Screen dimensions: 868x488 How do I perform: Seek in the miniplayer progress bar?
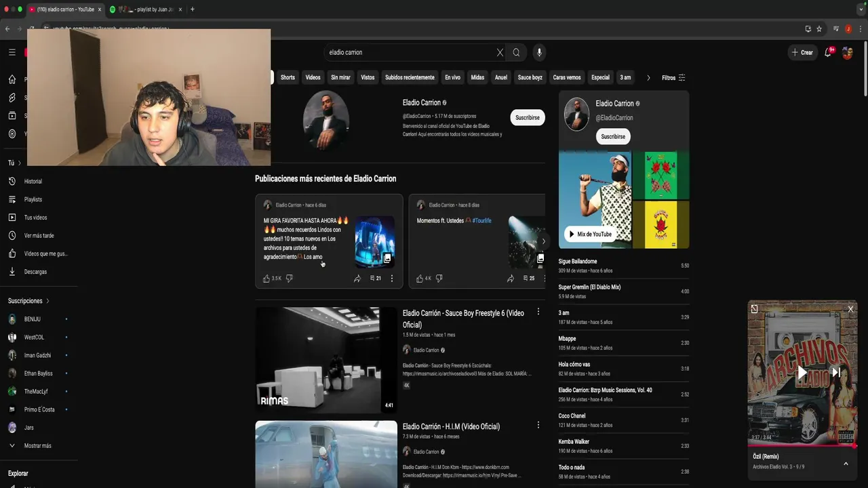tap(802, 446)
